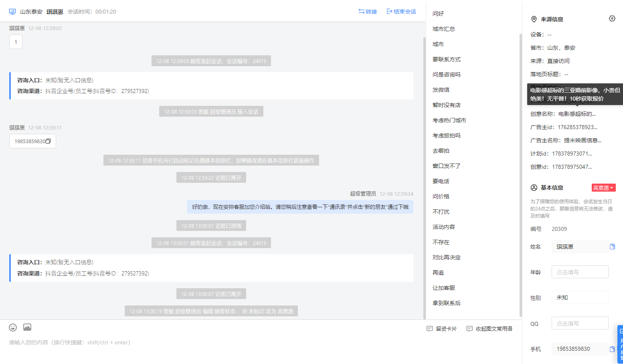
Task: Click the quick-reply list scrollbar
Action: [520, 174]
